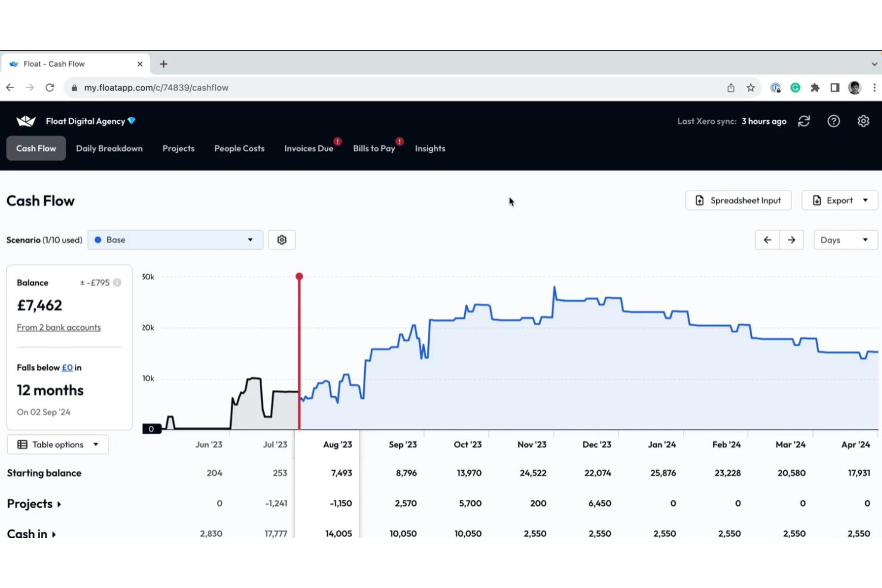Viewport: 882px width, 588px height.
Task: Switch to Daily Breakdown tab
Action: tap(109, 148)
